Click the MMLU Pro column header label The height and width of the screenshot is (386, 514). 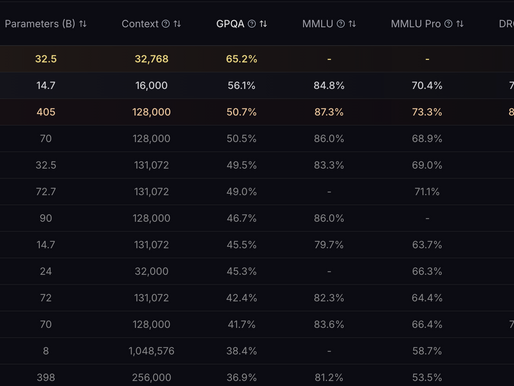tap(416, 24)
